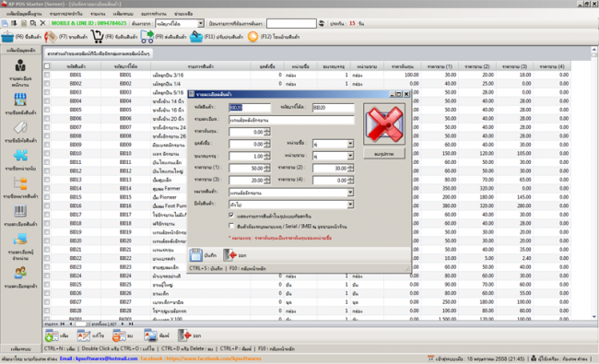Click the vertical scrollbar down arrow of the table
Screen dimensions: 599x364
coord(594,317)
